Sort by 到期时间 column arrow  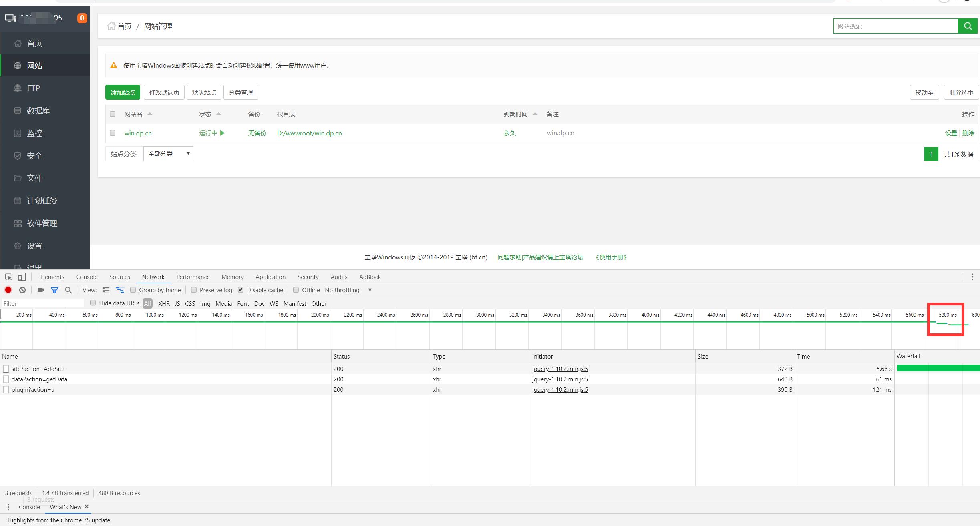coord(535,114)
